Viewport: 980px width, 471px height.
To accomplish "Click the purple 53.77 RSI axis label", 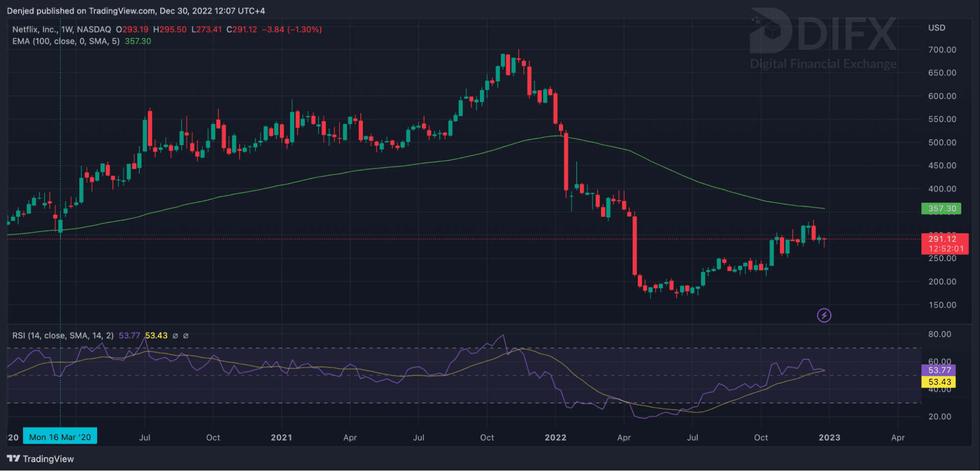I will coord(939,370).
